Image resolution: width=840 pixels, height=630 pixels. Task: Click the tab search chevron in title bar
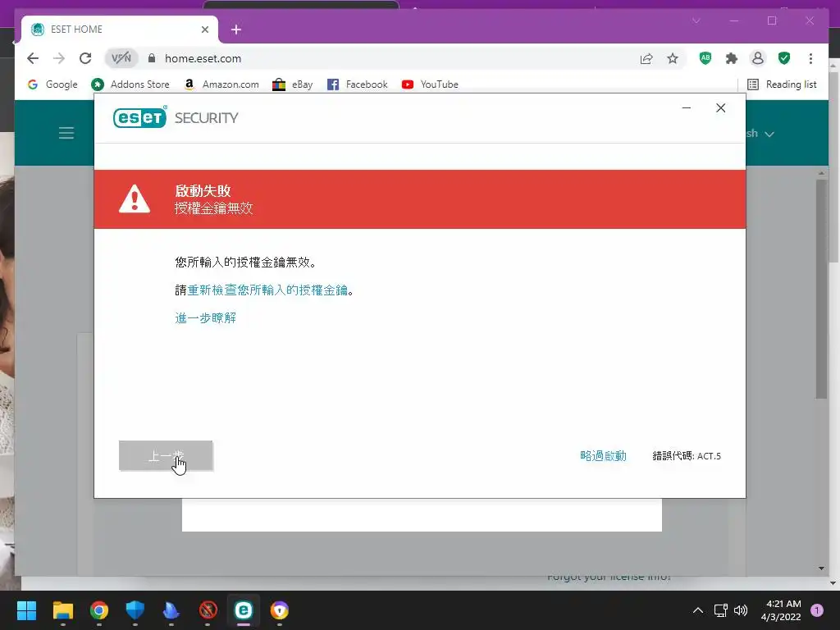[x=696, y=21]
